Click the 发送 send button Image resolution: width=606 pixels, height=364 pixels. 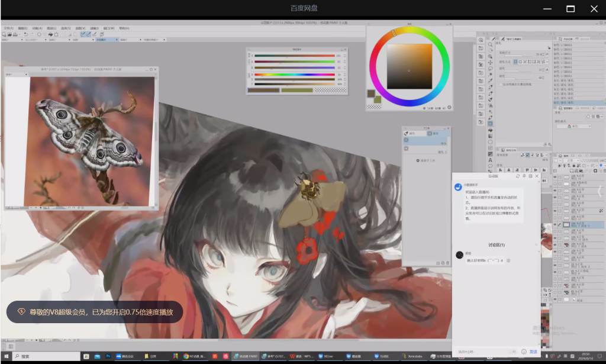click(533, 352)
